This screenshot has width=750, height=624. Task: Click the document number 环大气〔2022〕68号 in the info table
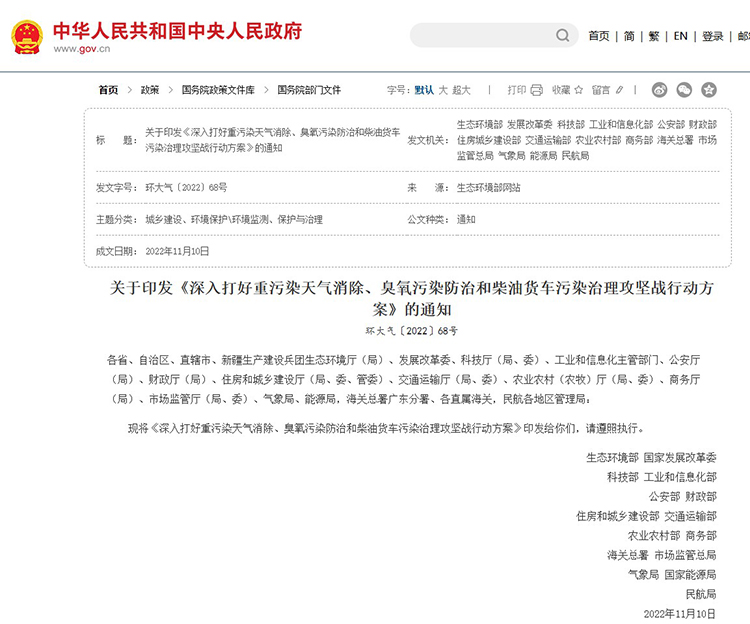point(186,187)
